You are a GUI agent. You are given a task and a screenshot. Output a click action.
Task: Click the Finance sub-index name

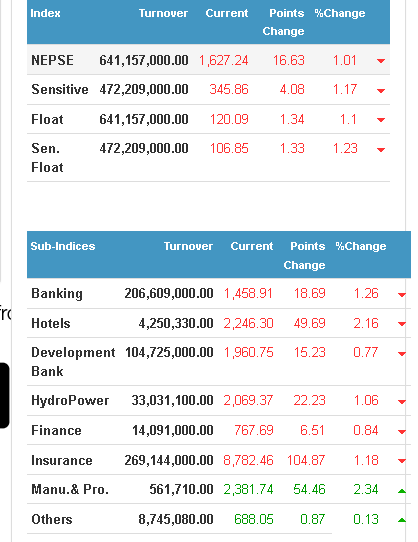click(x=56, y=430)
